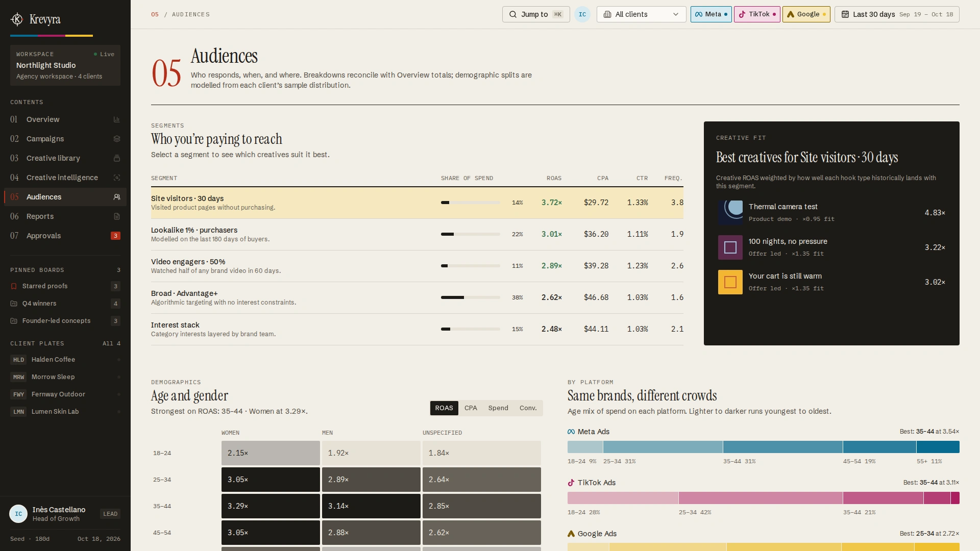
Task: Select the CPA metric toggle
Action: [x=471, y=408]
